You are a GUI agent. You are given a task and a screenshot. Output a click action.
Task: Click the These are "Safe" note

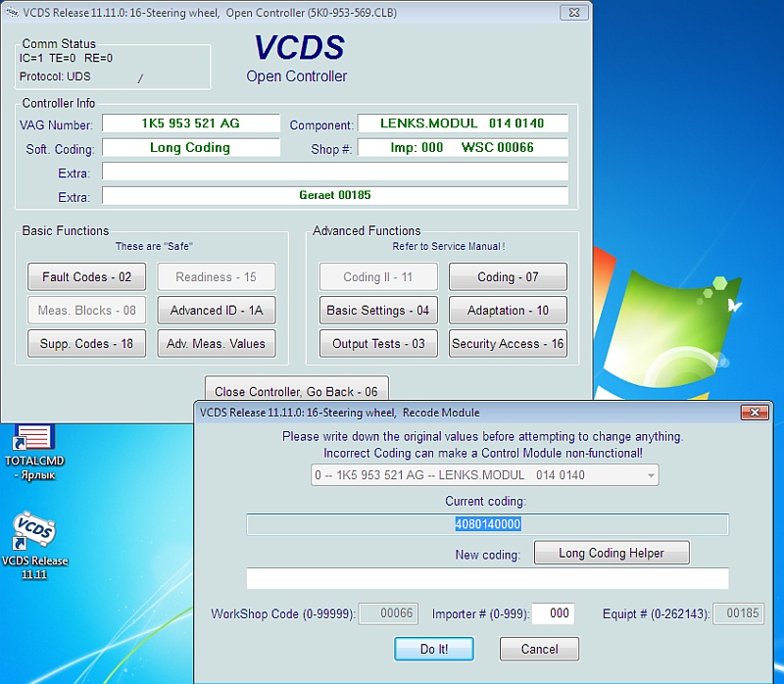click(x=154, y=246)
